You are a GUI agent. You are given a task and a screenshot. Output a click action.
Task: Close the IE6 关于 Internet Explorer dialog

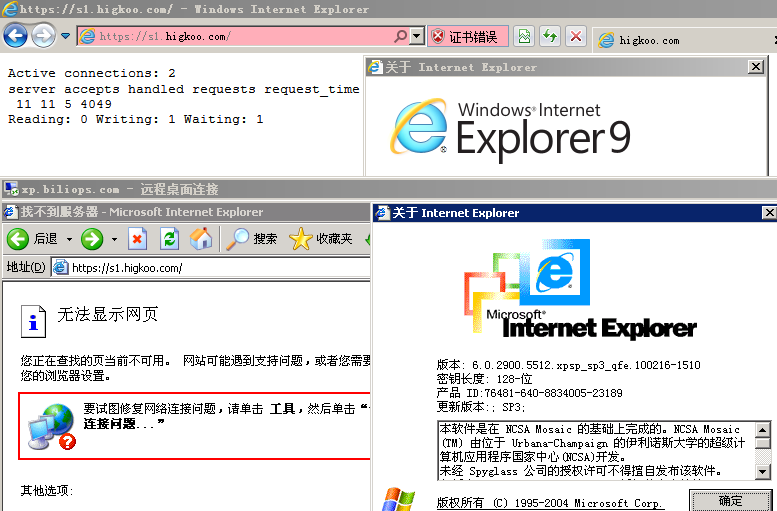click(x=769, y=213)
